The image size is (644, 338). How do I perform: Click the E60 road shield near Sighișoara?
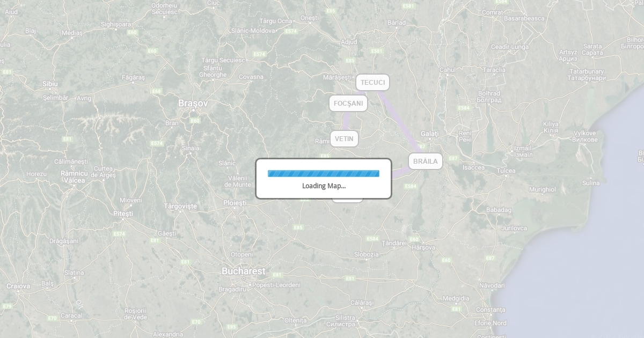[132, 32]
